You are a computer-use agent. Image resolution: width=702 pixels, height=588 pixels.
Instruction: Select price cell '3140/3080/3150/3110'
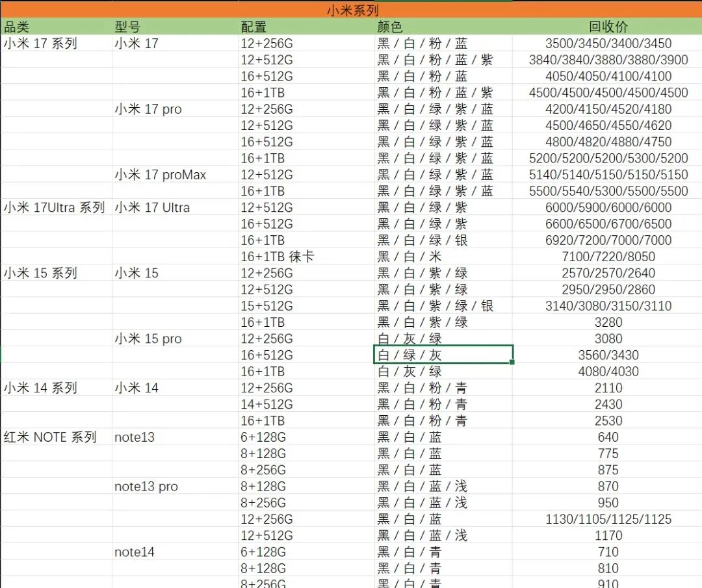tap(608, 306)
